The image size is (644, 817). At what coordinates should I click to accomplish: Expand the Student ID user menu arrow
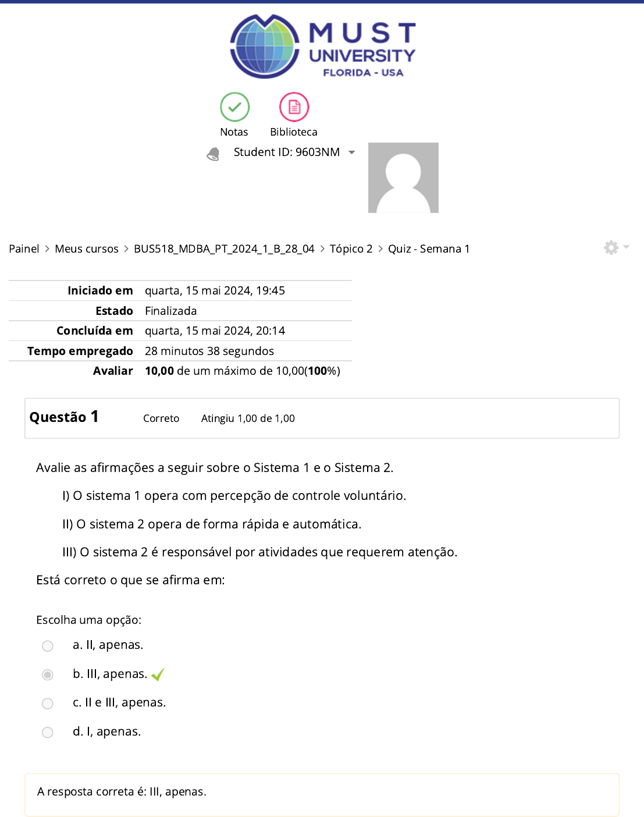351,152
